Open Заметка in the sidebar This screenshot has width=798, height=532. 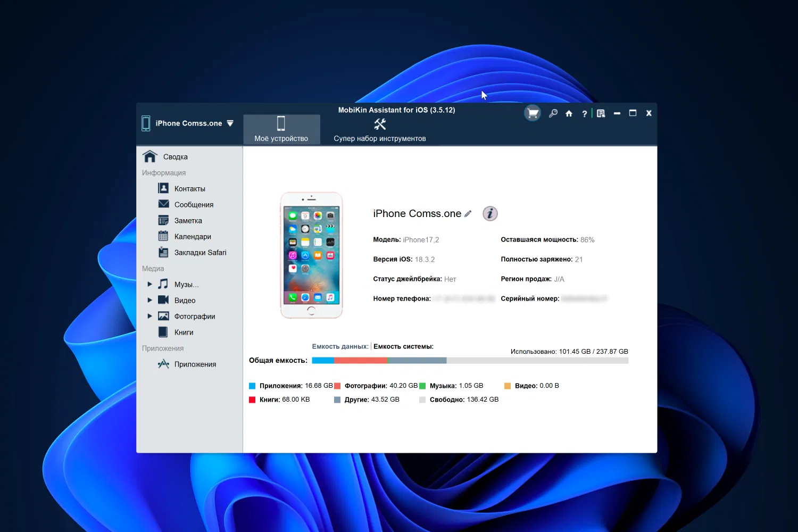coord(189,221)
